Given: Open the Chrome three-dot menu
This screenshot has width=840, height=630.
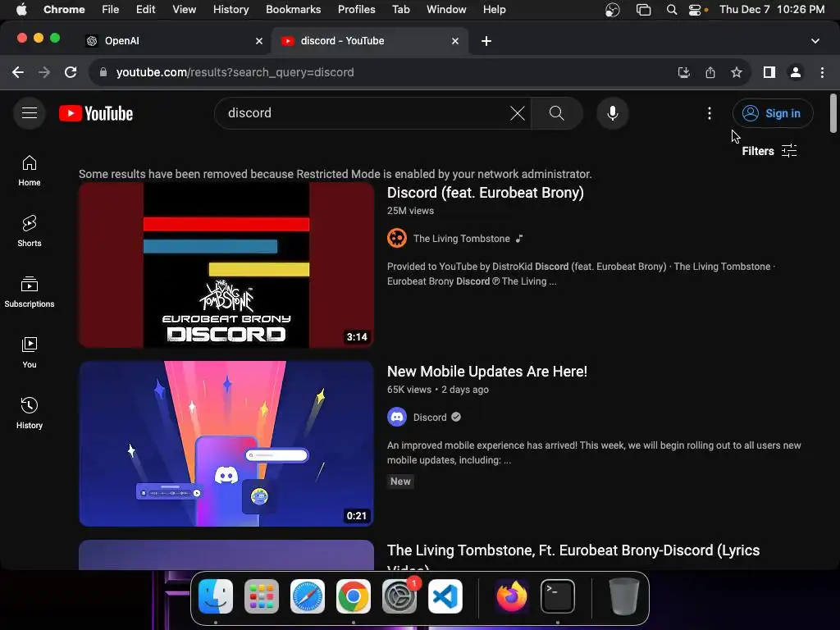Looking at the screenshot, I should pyautogui.click(x=822, y=72).
